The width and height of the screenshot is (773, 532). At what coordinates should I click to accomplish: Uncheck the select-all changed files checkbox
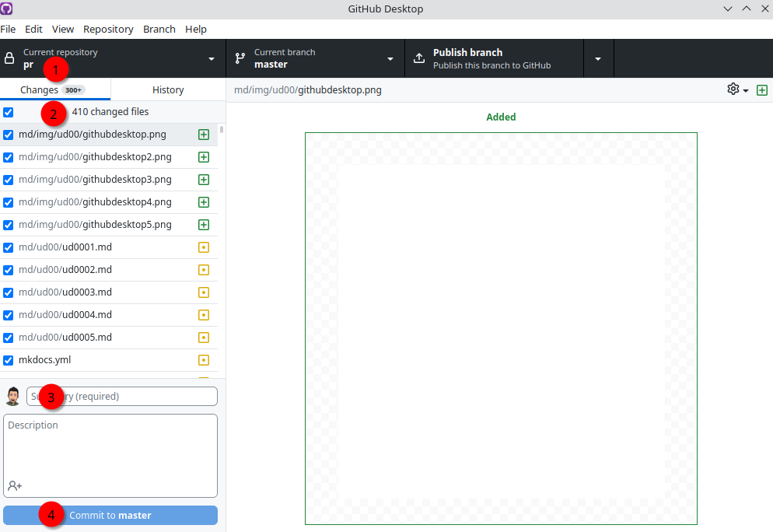9,111
